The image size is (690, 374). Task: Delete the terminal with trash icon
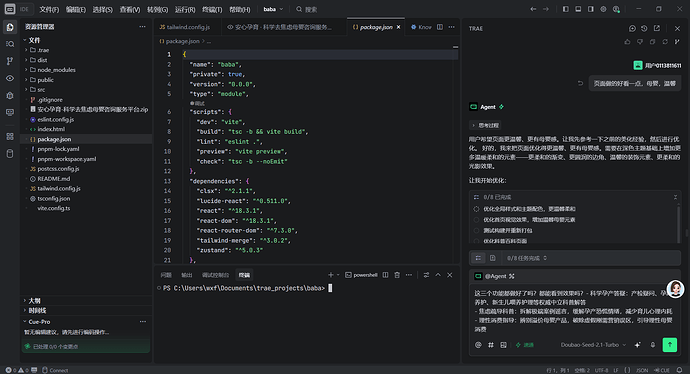pos(397,275)
